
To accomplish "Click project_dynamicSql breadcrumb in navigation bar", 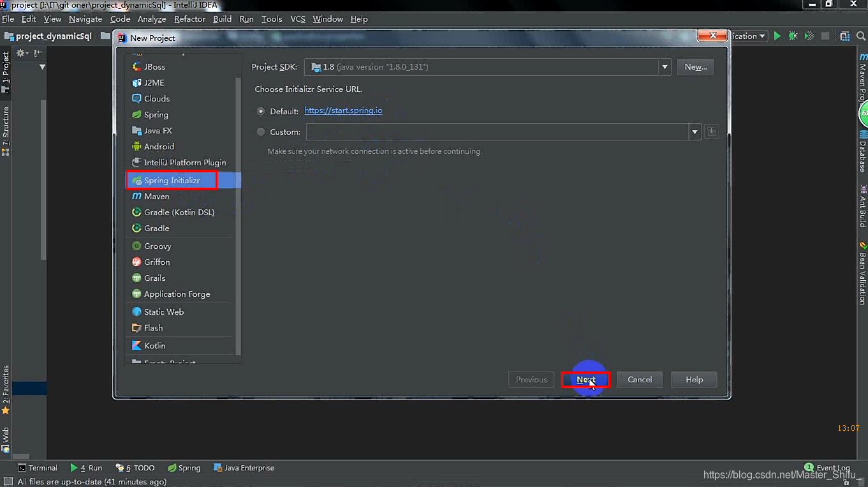I will click(x=48, y=36).
